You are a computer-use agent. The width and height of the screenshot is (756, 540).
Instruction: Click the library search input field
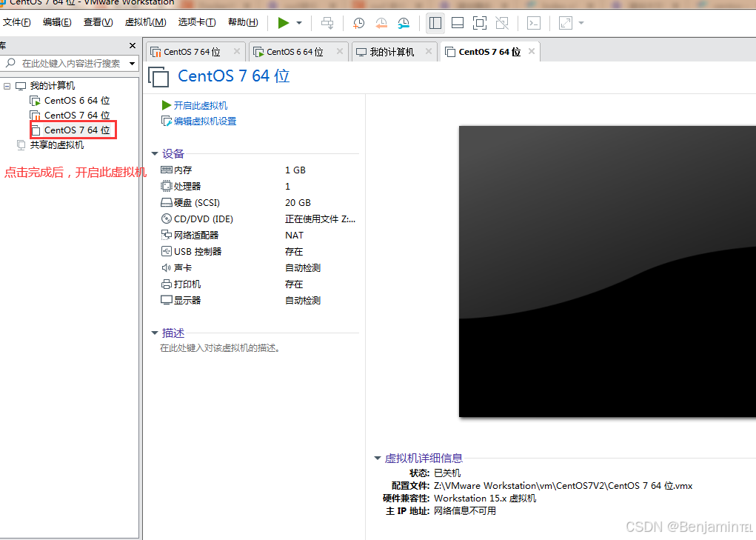(70, 63)
